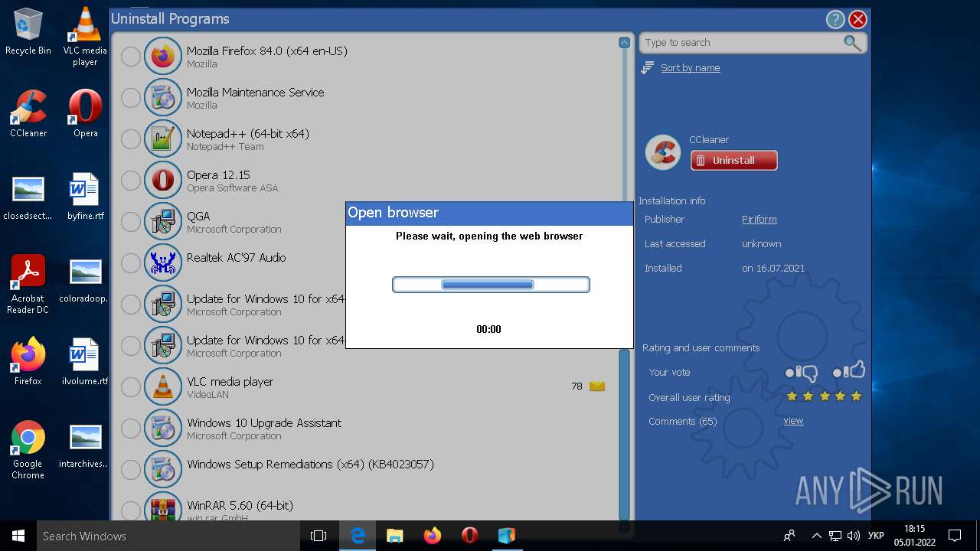Select the Notepad++ radio circle

(131, 139)
